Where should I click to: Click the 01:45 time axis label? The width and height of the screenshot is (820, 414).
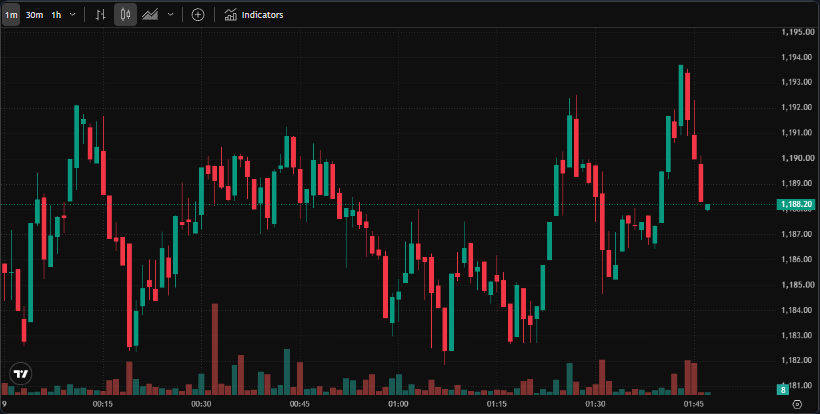coord(693,404)
